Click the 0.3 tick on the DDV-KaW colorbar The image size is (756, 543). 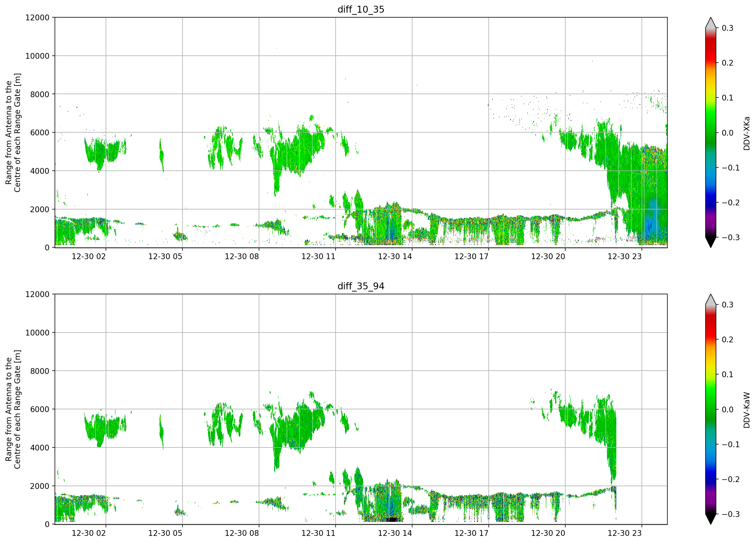[727, 305]
